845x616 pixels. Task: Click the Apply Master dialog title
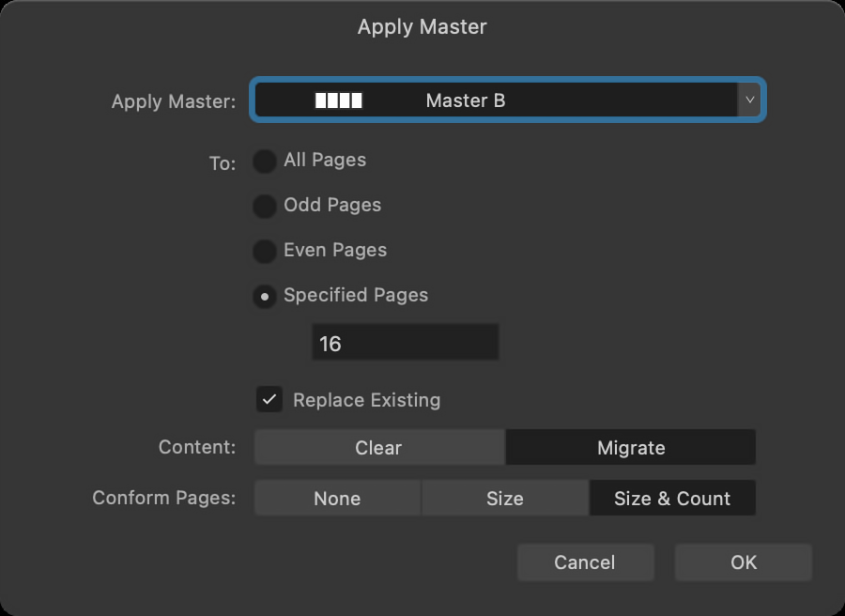tap(422, 26)
